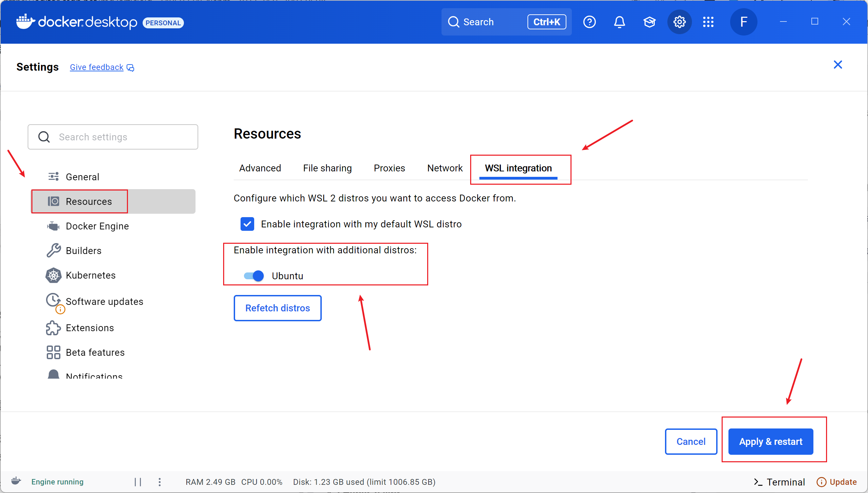
Task: Click the Beta features grid icon
Action: tap(54, 352)
